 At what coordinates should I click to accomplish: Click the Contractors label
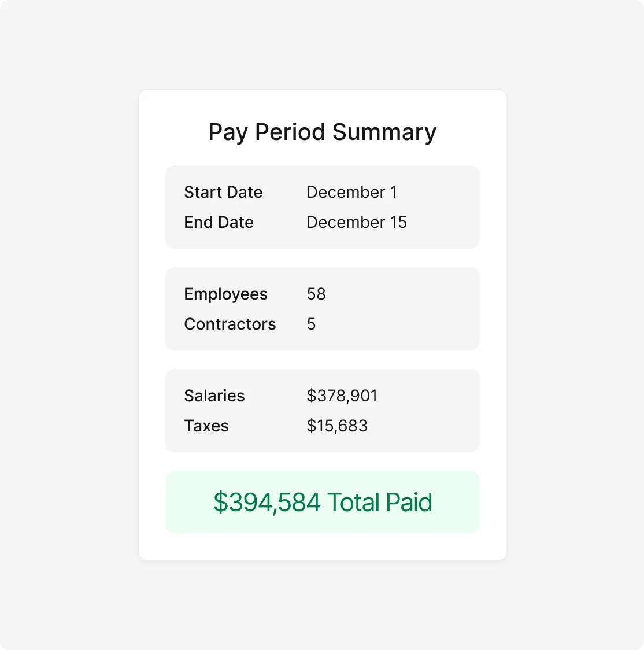(230, 324)
